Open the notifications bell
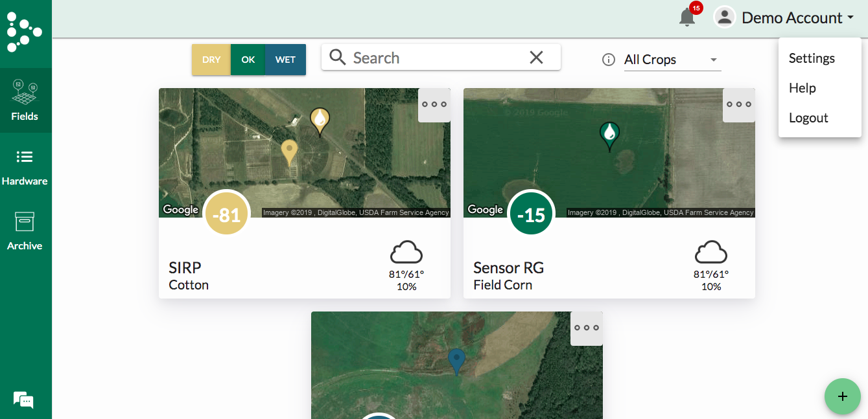This screenshot has height=419, width=868. pos(687,17)
